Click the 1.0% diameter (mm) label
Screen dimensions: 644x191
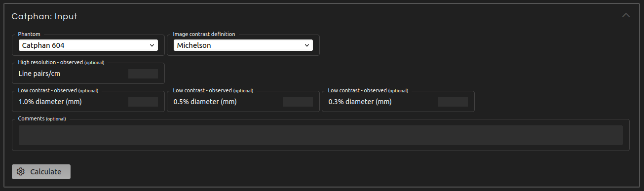tap(50, 102)
